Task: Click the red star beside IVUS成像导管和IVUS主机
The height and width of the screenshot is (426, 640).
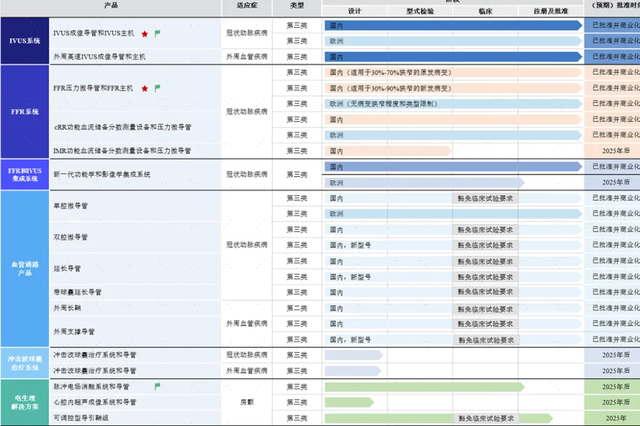Action: [144, 34]
